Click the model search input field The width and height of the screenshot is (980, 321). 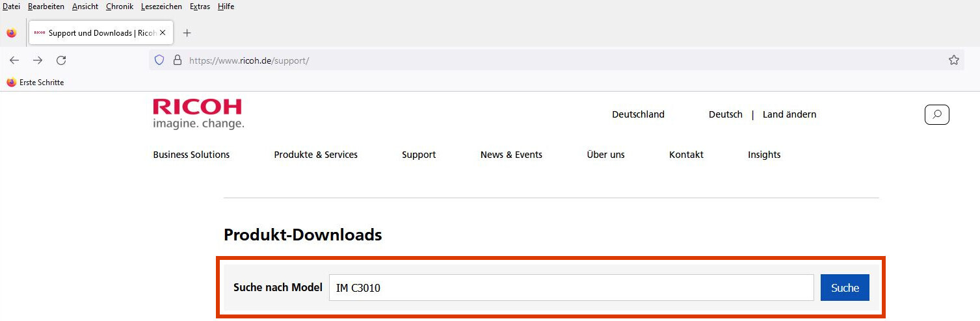tap(571, 288)
